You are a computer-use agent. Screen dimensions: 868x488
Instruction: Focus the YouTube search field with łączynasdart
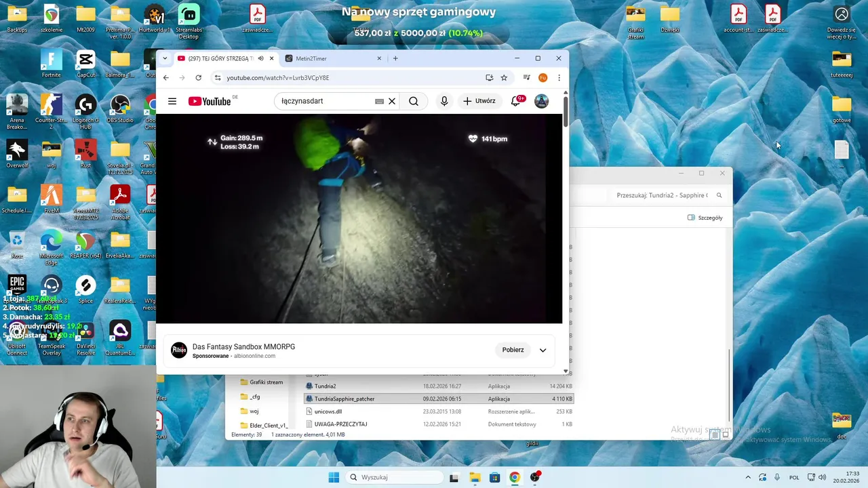point(325,101)
